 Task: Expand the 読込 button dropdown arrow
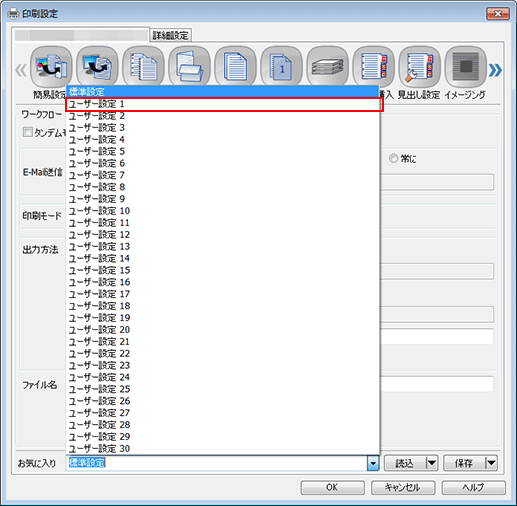pyautogui.click(x=432, y=463)
